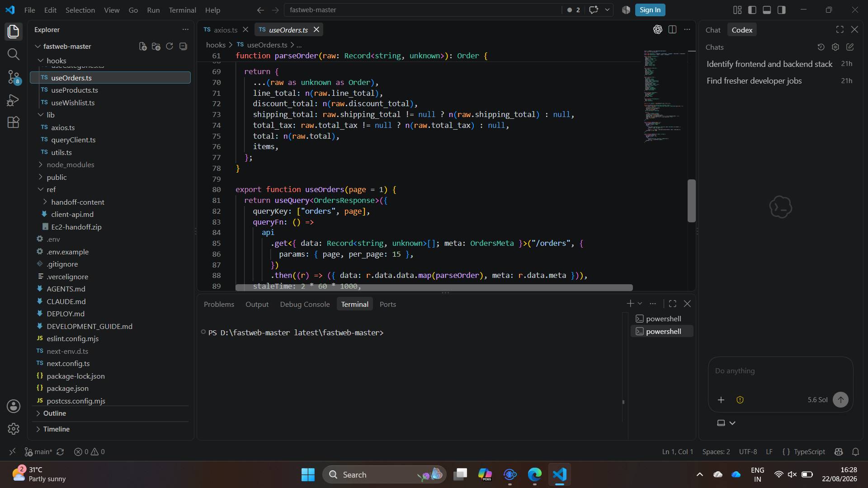Open the Source Control view
Viewport: 868px width, 488px height.
(14, 77)
